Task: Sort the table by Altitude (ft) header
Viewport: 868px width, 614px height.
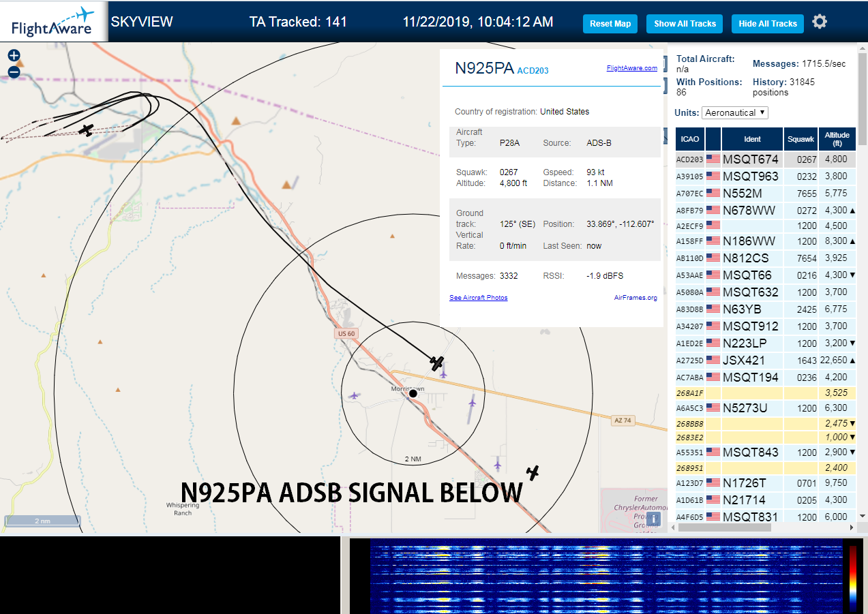Action: click(x=837, y=139)
